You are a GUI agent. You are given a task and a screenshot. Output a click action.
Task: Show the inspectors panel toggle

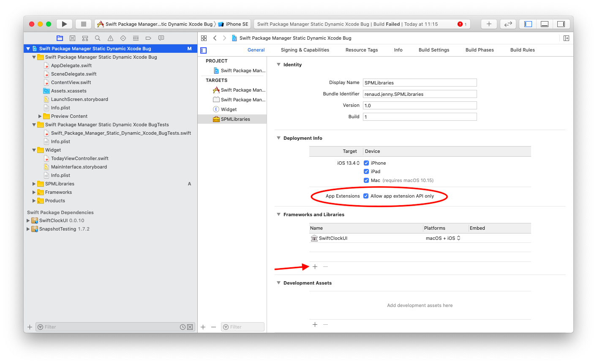(x=561, y=24)
